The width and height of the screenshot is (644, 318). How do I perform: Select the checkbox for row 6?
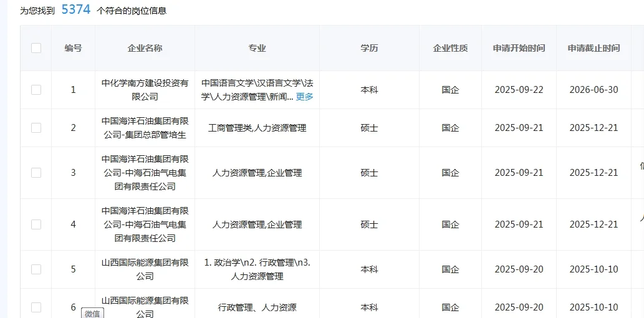(x=36, y=307)
